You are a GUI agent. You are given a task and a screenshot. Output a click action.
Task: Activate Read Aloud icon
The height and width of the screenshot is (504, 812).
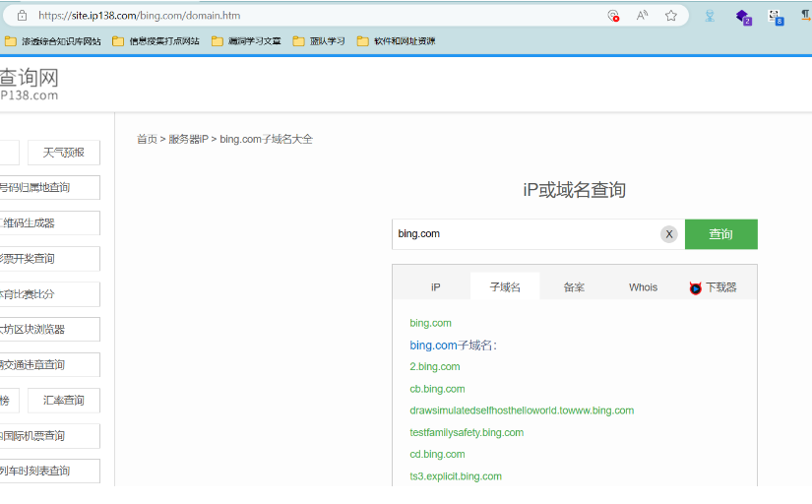click(642, 16)
